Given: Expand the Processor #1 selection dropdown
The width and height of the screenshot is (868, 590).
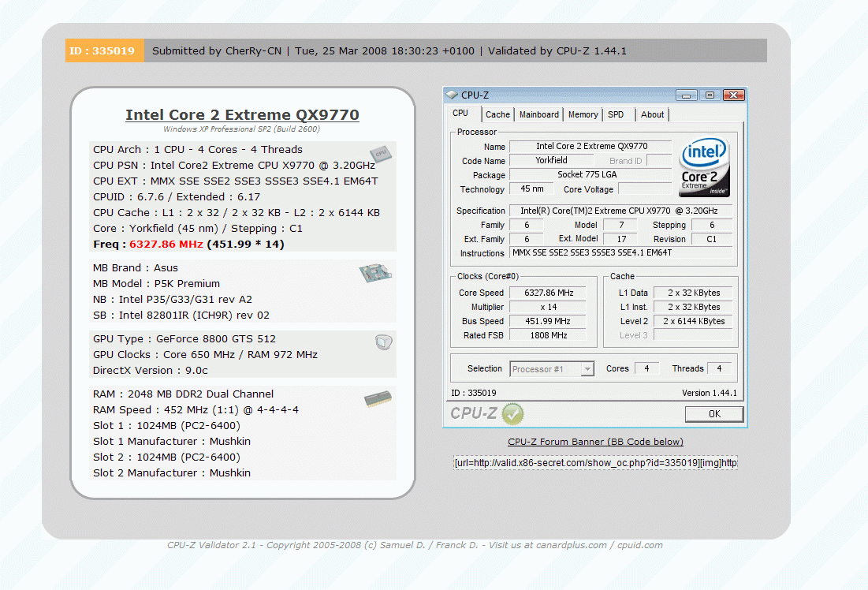Looking at the screenshot, I should click(x=587, y=369).
